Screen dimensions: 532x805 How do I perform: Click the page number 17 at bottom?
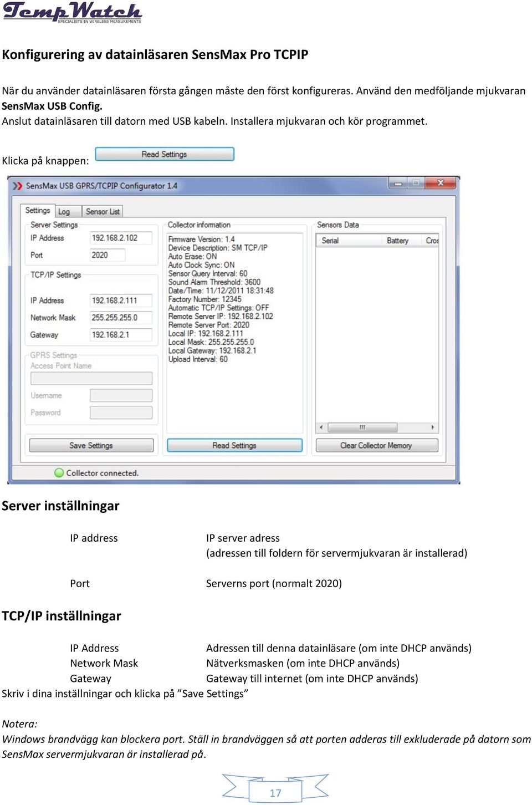pos(275,793)
